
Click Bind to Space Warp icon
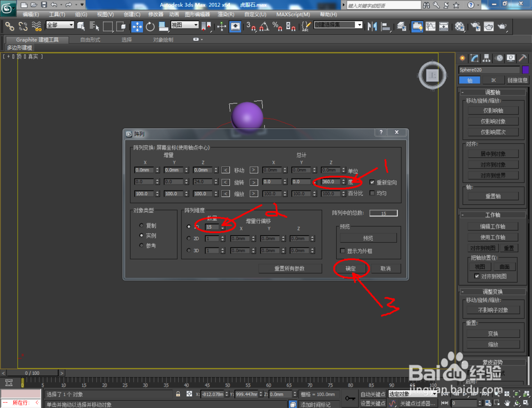(36, 26)
